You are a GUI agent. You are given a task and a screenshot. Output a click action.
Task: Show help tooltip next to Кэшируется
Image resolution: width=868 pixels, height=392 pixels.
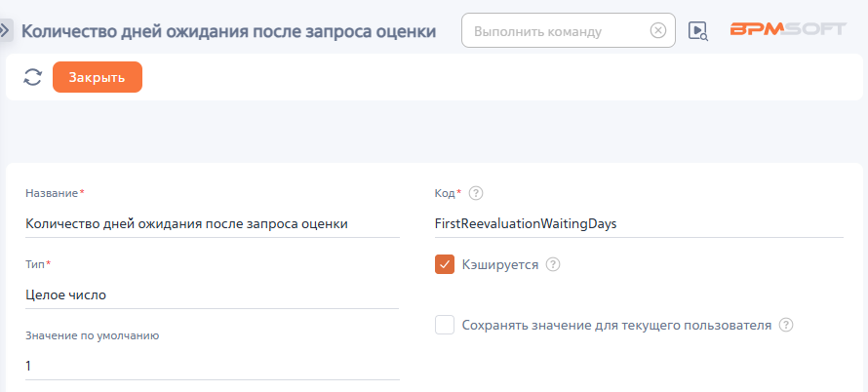click(553, 264)
